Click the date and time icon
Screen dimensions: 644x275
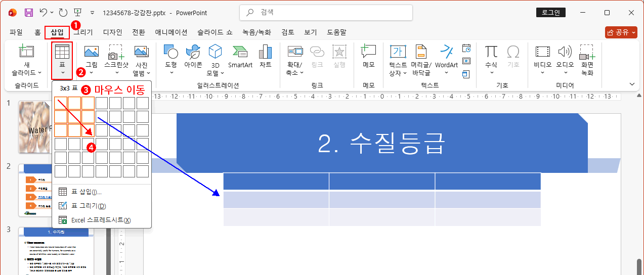pyautogui.click(x=466, y=49)
